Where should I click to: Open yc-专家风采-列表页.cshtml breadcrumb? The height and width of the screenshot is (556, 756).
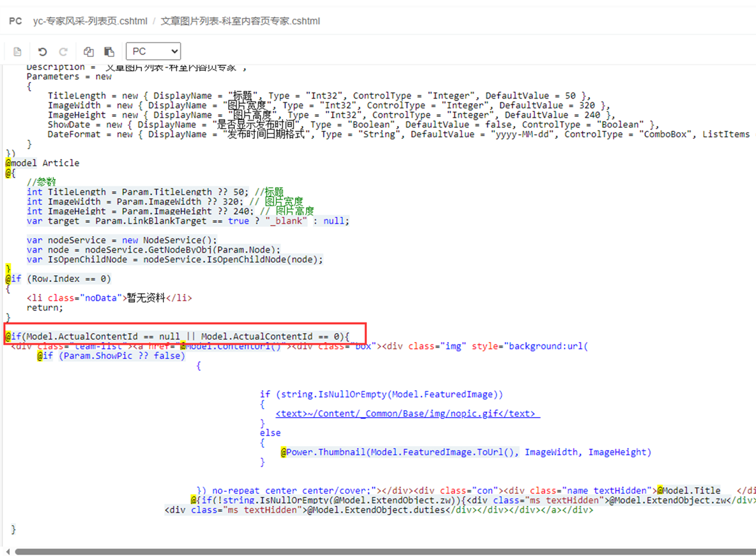coord(90,21)
